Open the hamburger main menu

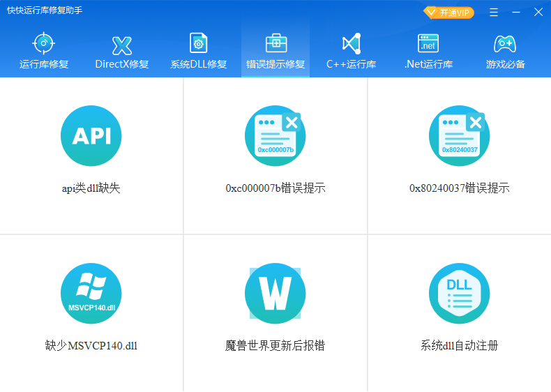494,13
